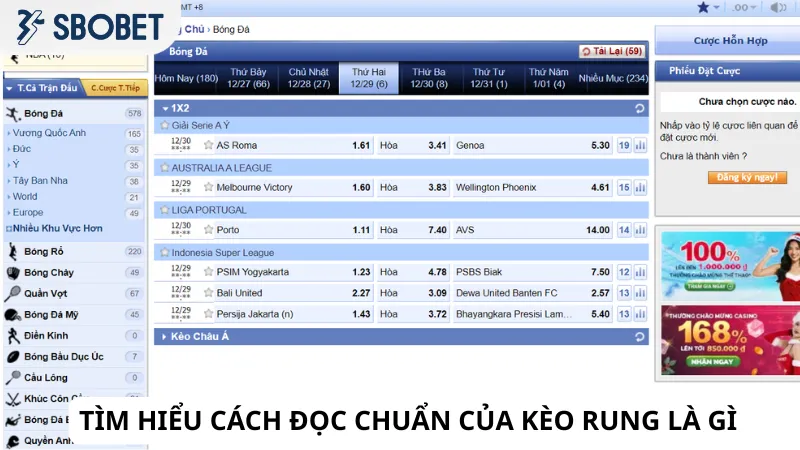
Task: Open statistics chart for Melbourne Victory match
Action: pyautogui.click(x=640, y=187)
